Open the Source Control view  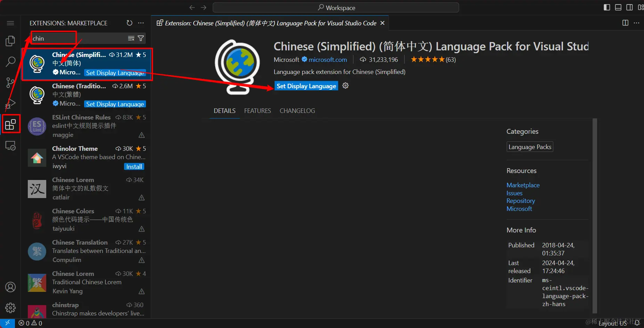pos(10,83)
